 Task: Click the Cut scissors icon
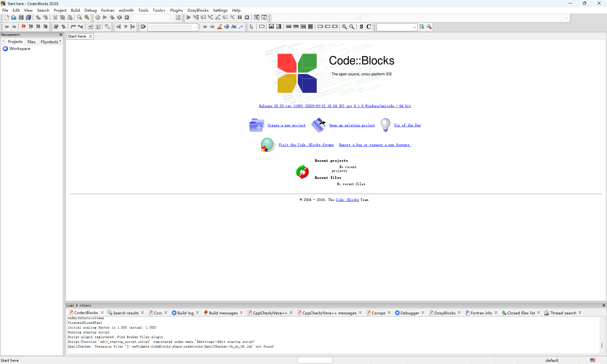click(55, 18)
